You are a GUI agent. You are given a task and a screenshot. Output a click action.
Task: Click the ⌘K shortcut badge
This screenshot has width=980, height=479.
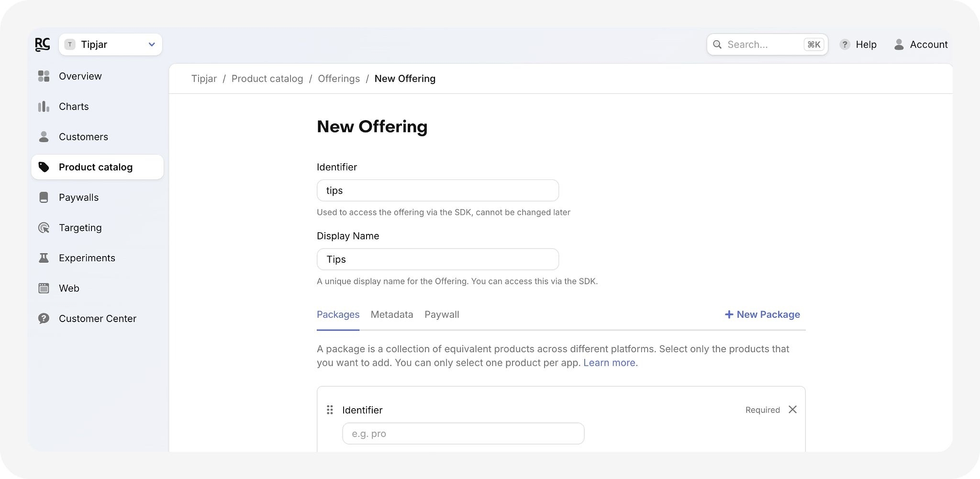(x=814, y=45)
